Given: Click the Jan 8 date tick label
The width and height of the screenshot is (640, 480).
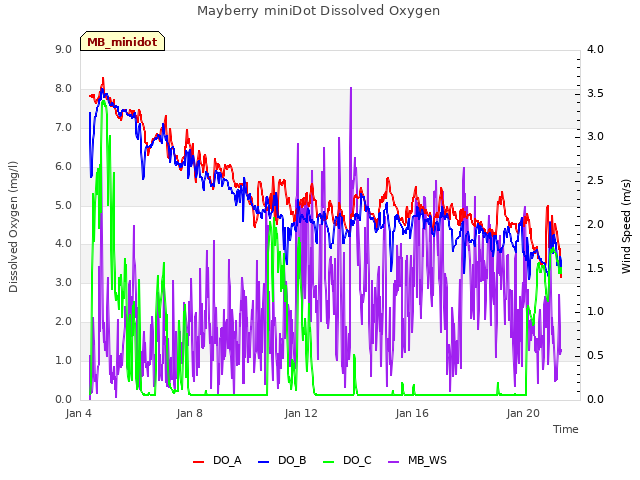Looking at the screenshot, I should (190, 413).
